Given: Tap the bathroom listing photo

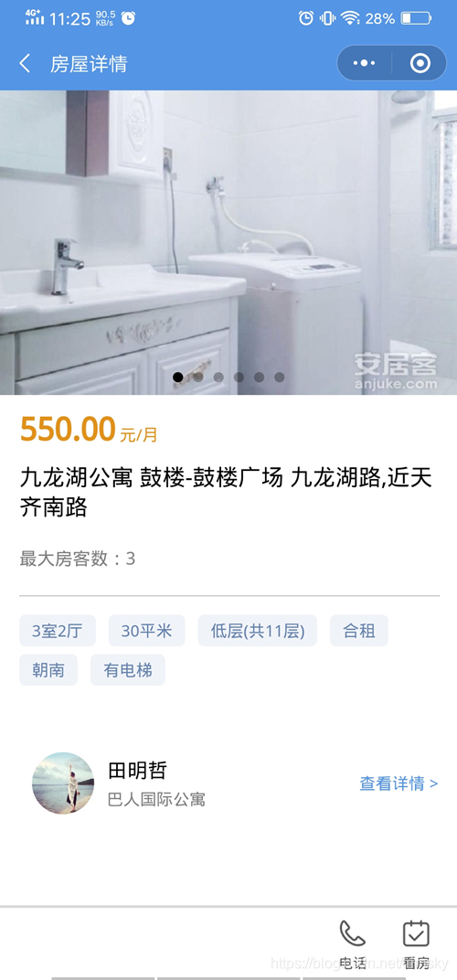Looking at the screenshot, I should click(228, 242).
